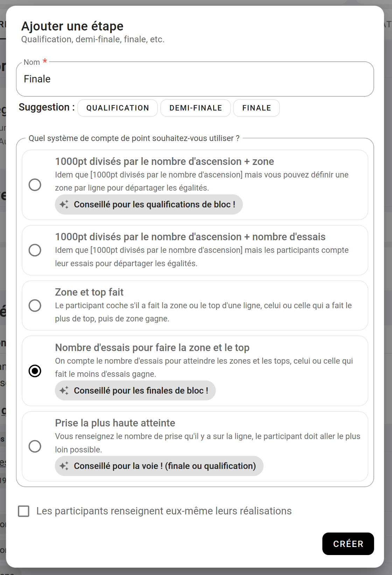392x575 pixels.
Task: Click sparkle icon on la voie chip
Action: (x=64, y=466)
